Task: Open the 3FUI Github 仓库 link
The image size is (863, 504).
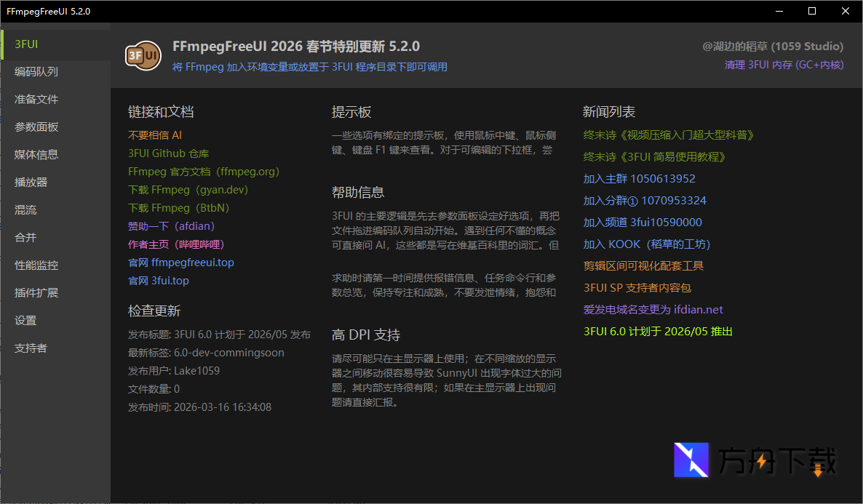Action: point(168,153)
